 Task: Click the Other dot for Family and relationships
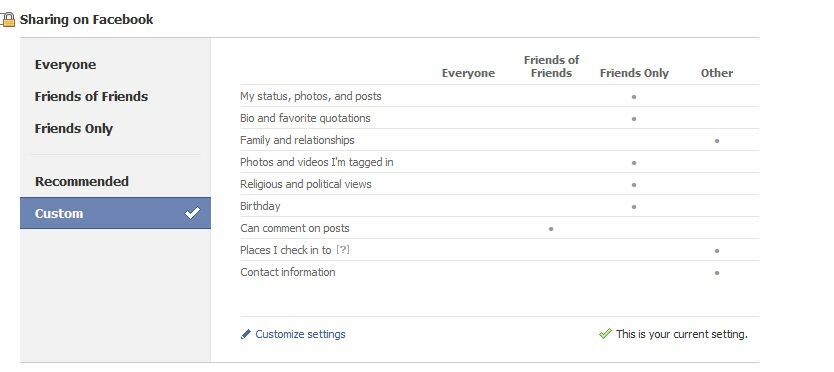pyautogui.click(x=717, y=141)
